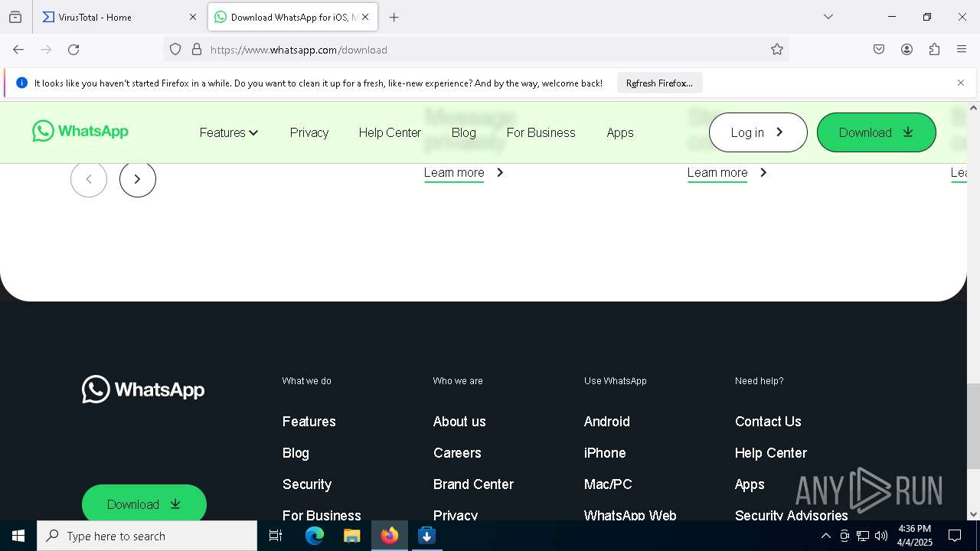Open the Careers footer link
The width and height of the screenshot is (980, 551).
click(x=457, y=453)
